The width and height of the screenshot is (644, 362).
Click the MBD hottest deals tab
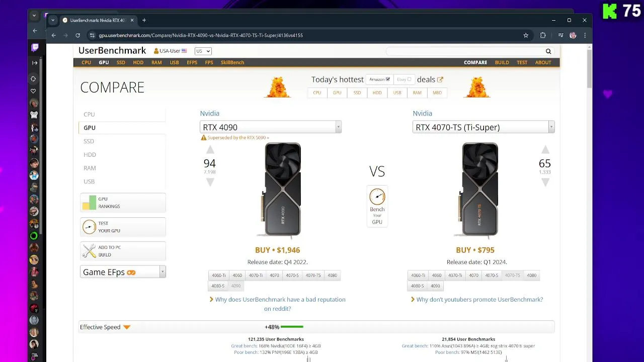pos(437,93)
